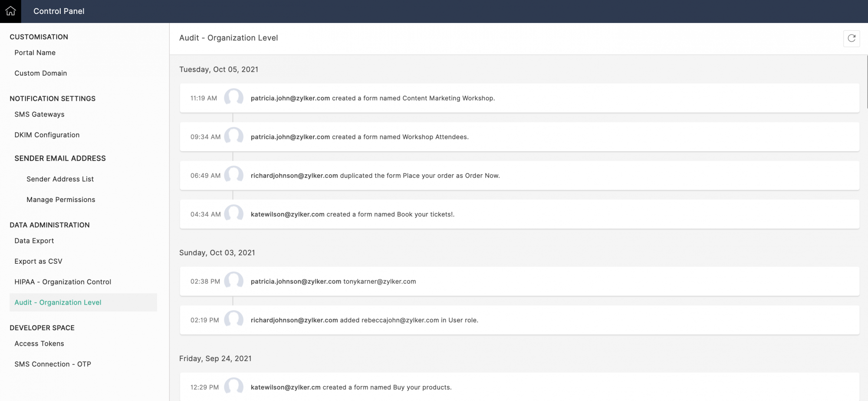This screenshot has width=868, height=401.
Task: Click tonykarner@zylker.com text
Action: pos(380,282)
